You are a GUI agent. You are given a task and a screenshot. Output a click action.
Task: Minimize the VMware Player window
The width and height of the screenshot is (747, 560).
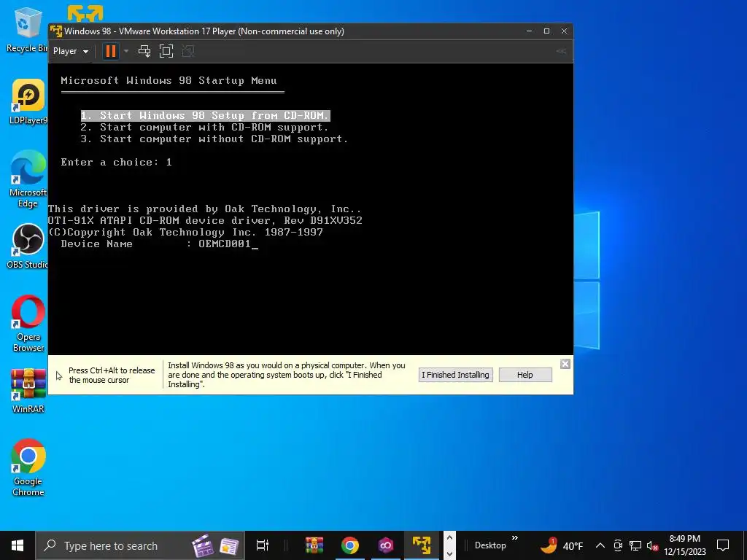(529, 31)
